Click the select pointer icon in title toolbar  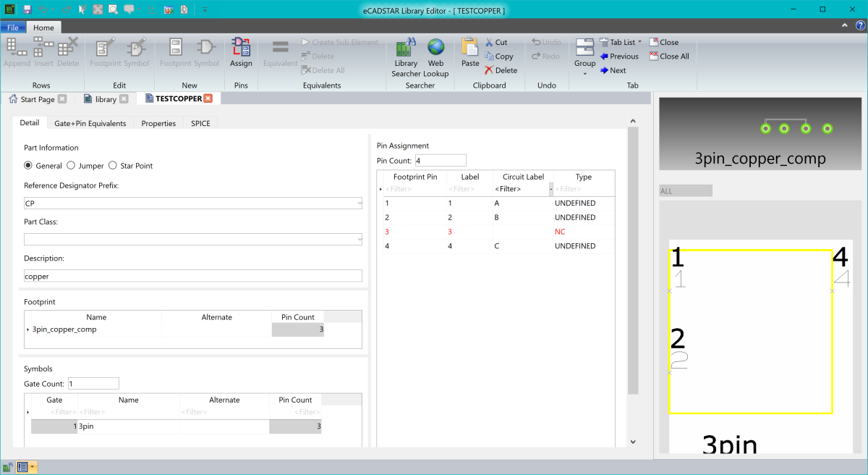[82, 9]
